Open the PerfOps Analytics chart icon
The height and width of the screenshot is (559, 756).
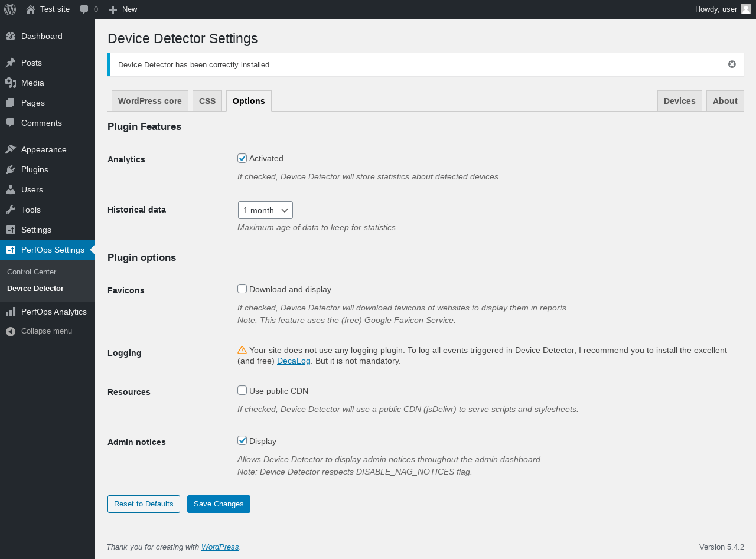11,312
